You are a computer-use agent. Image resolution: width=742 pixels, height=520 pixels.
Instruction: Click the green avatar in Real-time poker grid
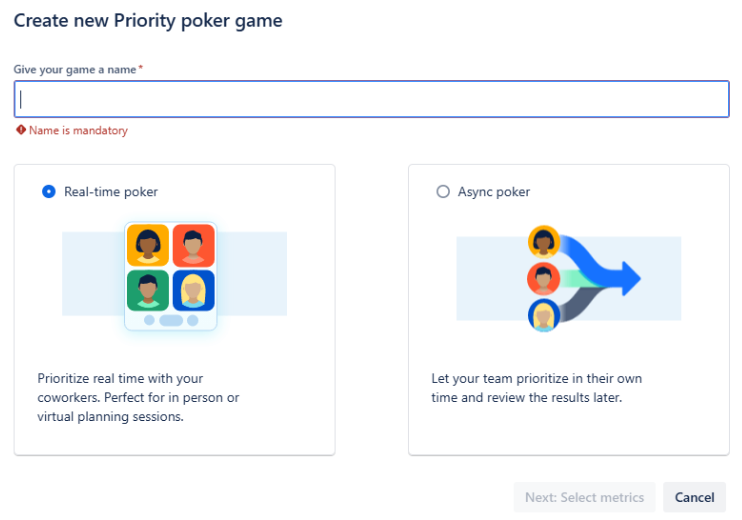[148, 290]
